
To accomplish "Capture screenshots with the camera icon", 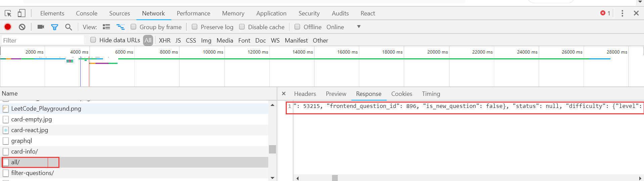I will tap(41, 27).
